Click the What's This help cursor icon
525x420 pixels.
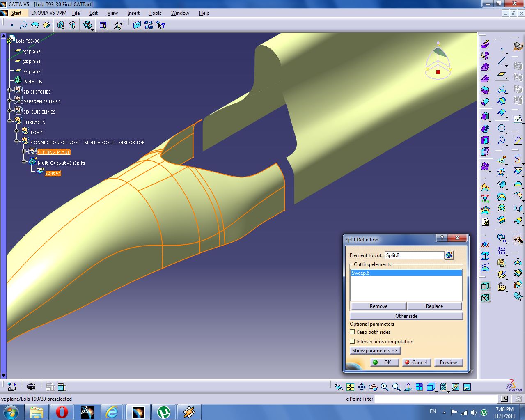160,25
